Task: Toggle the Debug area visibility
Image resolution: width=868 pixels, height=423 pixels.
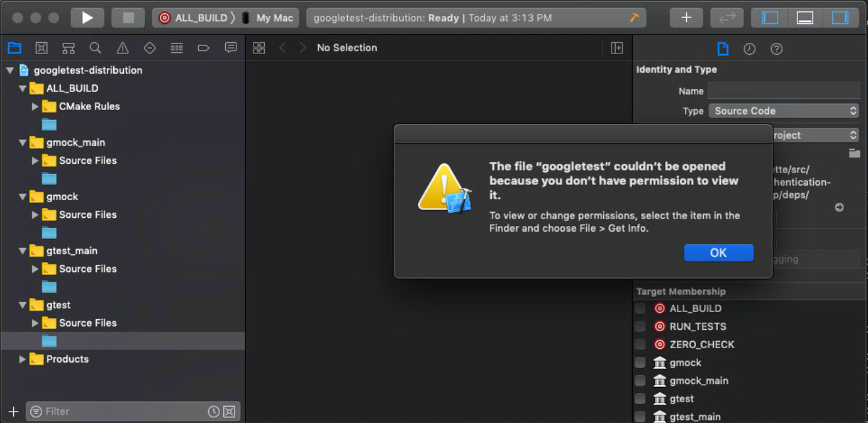Action: [x=805, y=18]
